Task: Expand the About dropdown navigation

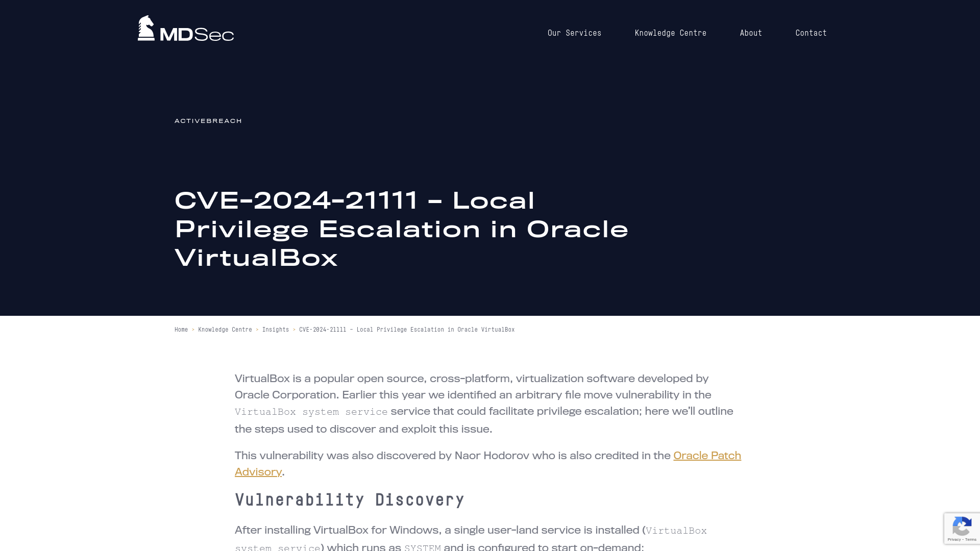Action: 750,32
